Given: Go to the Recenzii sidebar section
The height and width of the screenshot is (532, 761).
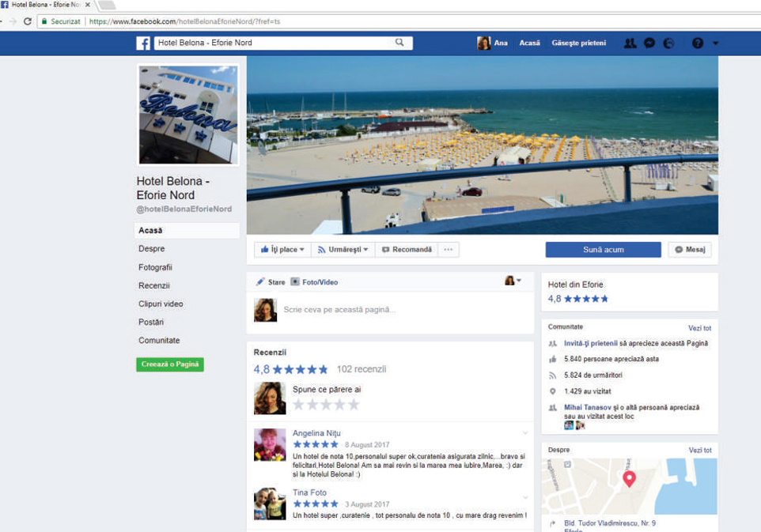Looking at the screenshot, I should [154, 285].
